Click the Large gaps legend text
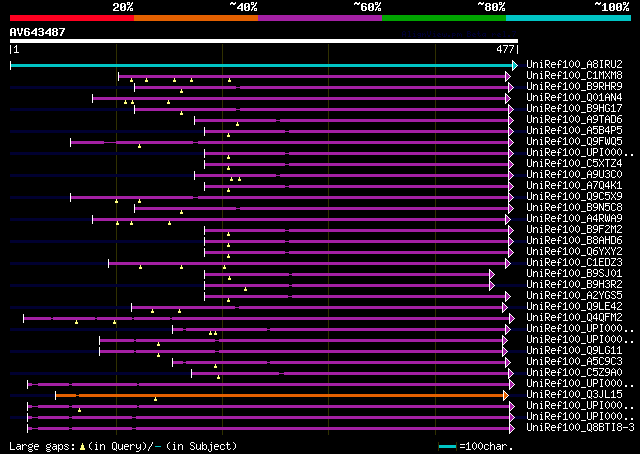The height and width of the screenshot is (454, 640). tap(123, 446)
